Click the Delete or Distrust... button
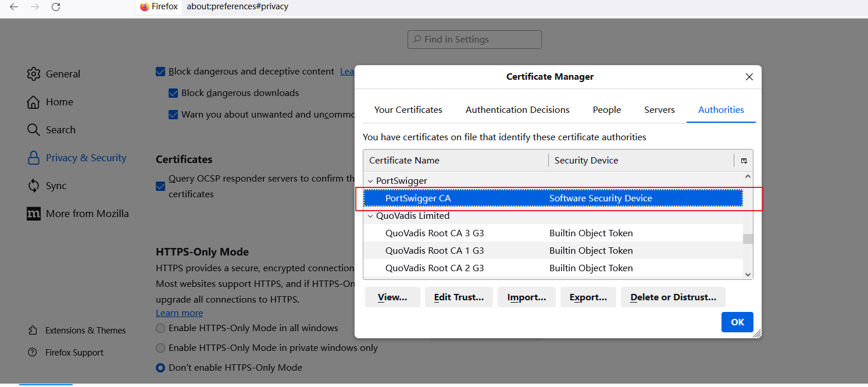The image size is (868, 387). click(x=673, y=297)
